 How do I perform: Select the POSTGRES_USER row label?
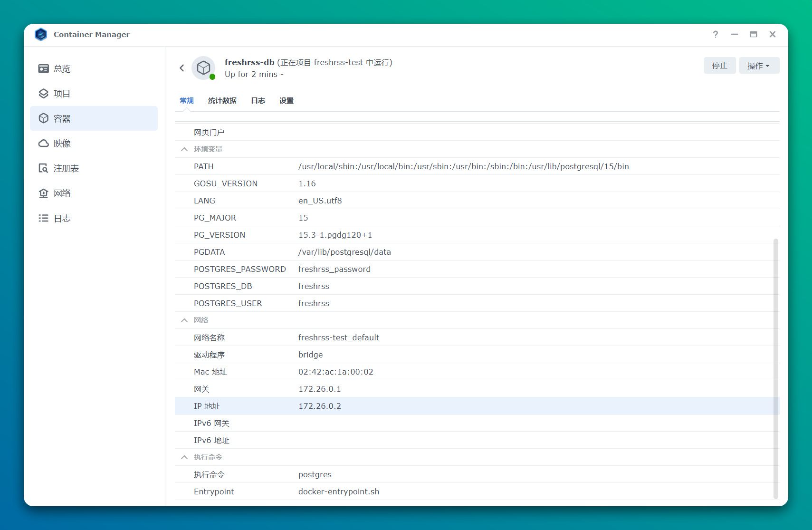click(228, 303)
